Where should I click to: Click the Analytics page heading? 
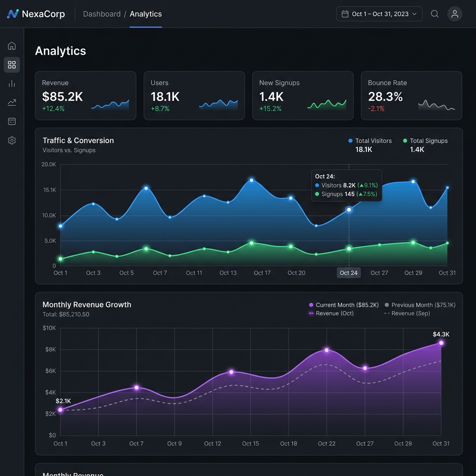pyautogui.click(x=60, y=51)
